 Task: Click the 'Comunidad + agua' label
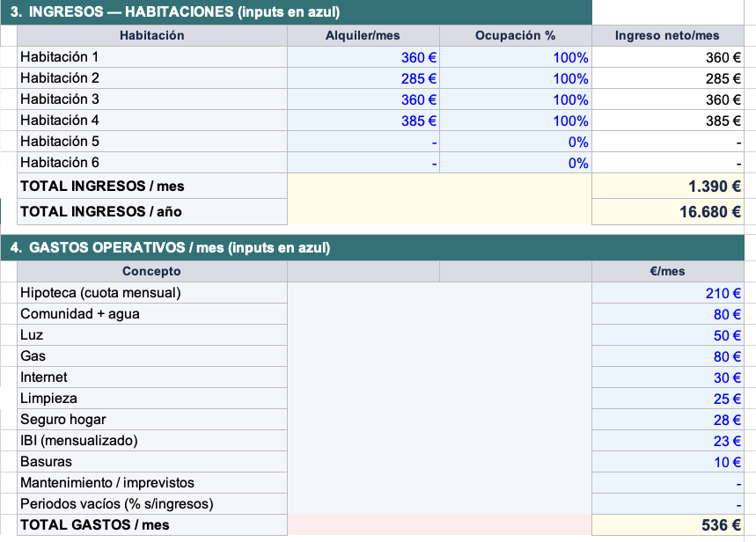[80, 314]
